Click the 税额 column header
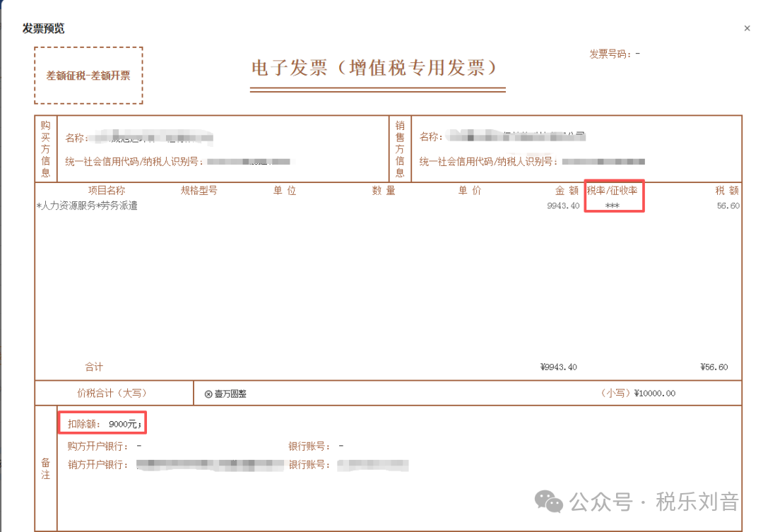The image size is (763, 532). tap(728, 190)
